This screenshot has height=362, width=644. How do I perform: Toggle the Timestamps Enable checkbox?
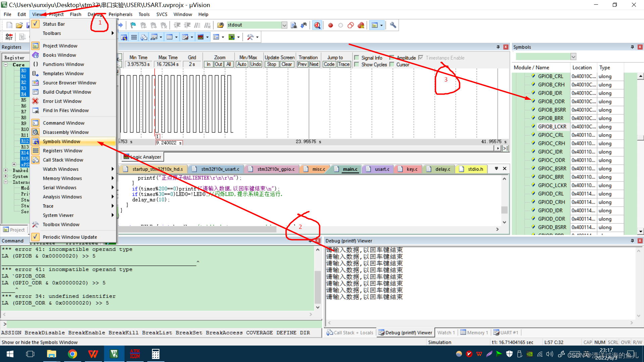(x=420, y=58)
